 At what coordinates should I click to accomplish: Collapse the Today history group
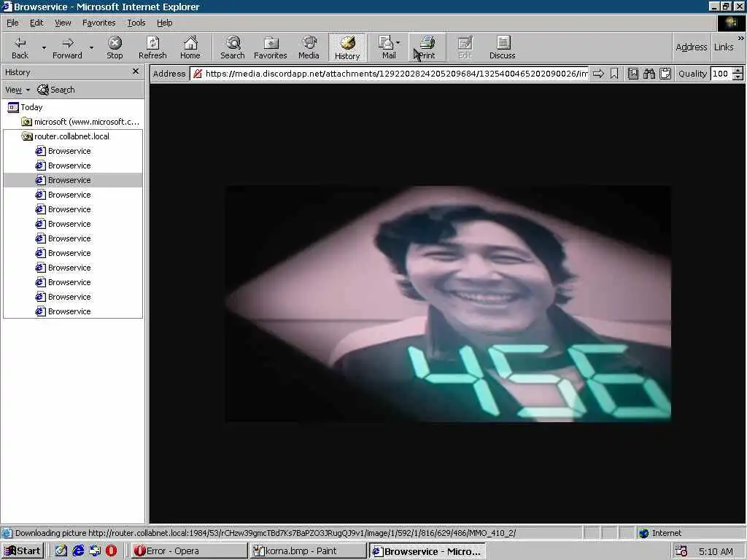pos(25,107)
